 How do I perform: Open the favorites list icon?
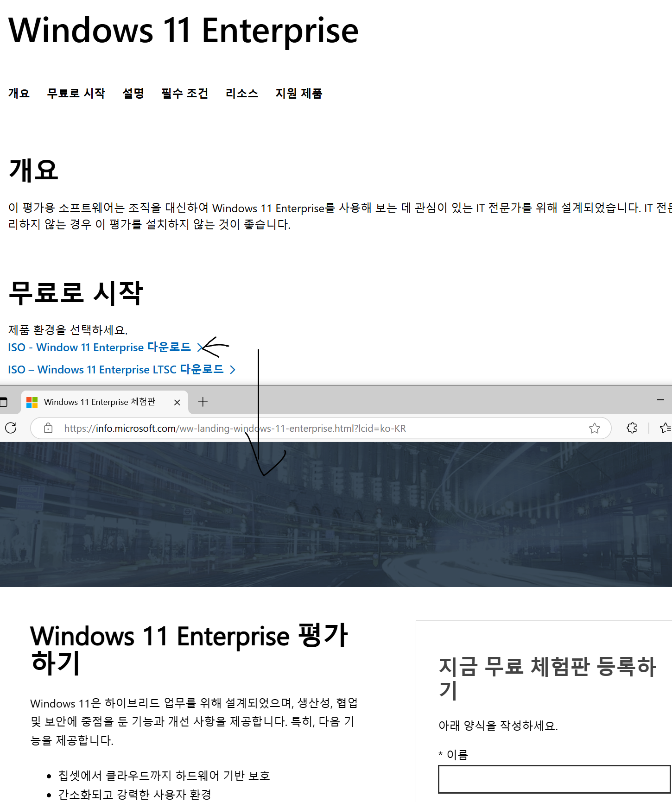(666, 428)
